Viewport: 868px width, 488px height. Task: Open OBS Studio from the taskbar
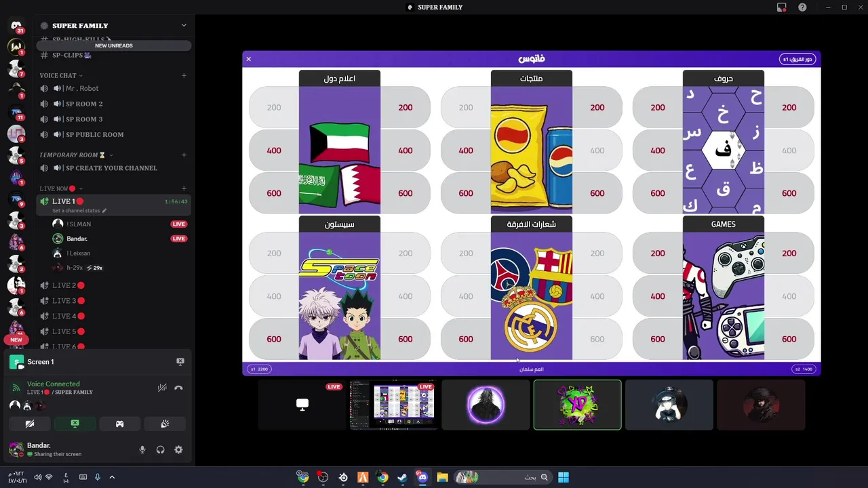[x=323, y=477]
